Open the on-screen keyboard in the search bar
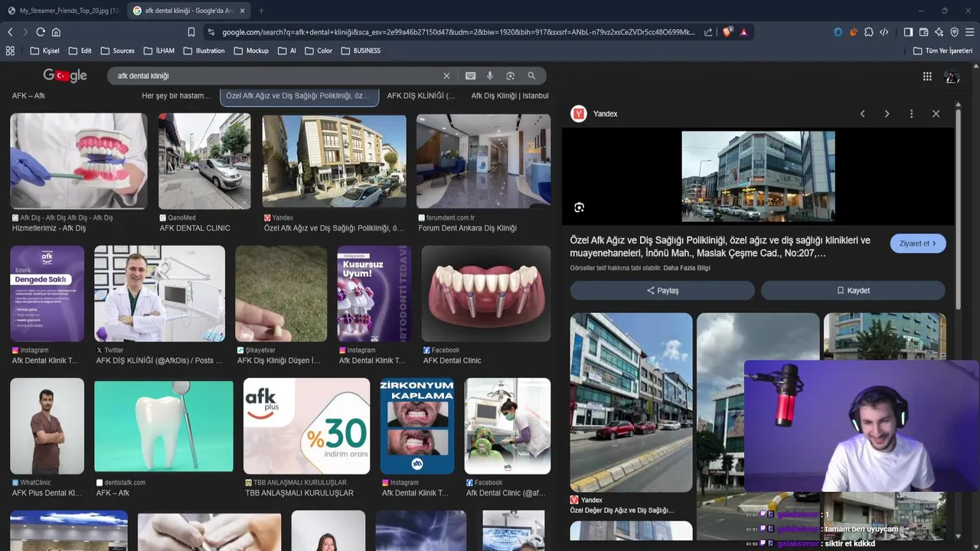This screenshot has width=980, height=551. click(470, 76)
